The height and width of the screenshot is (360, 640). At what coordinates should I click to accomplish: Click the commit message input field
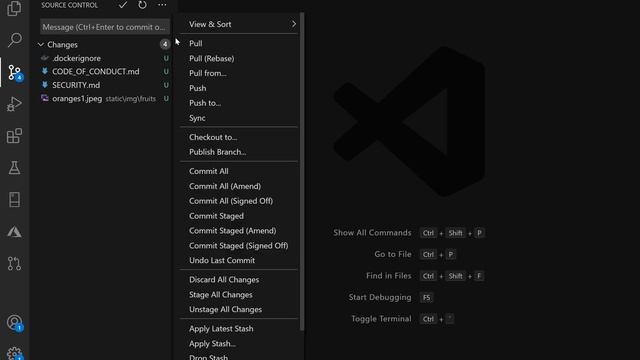click(x=105, y=27)
